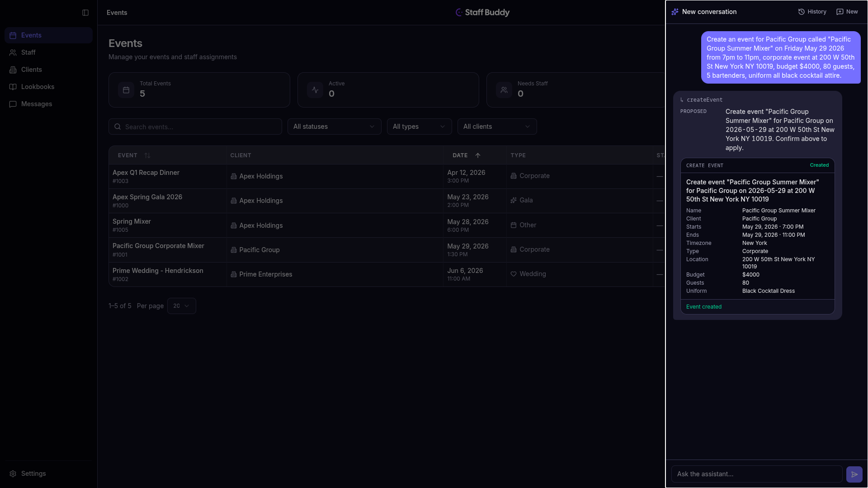Image resolution: width=868 pixels, height=488 pixels.
Task: Click the Total Events calendar icon
Action: 126,90
